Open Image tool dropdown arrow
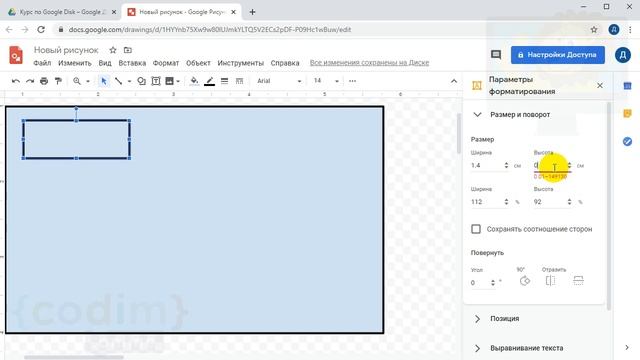The height and width of the screenshot is (360, 640). click(178, 81)
